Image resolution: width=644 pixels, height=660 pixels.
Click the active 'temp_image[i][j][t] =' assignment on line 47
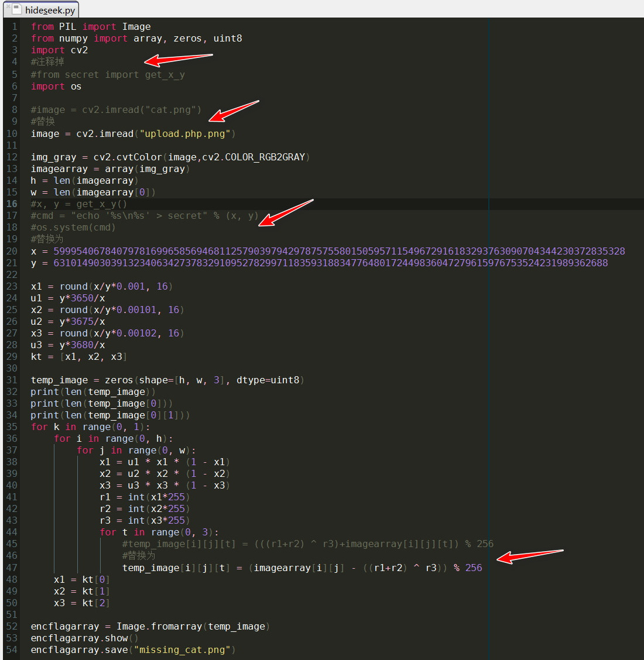302,568
